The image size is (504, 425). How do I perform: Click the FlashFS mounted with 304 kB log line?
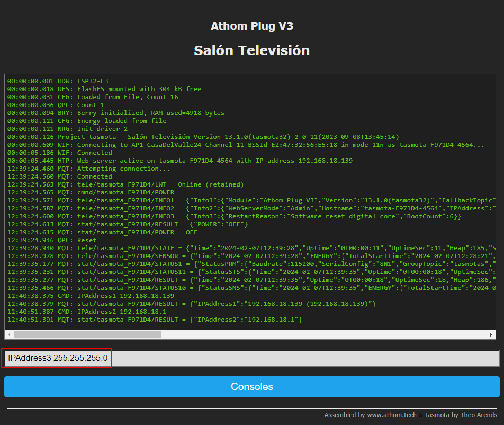click(x=104, y=89)
